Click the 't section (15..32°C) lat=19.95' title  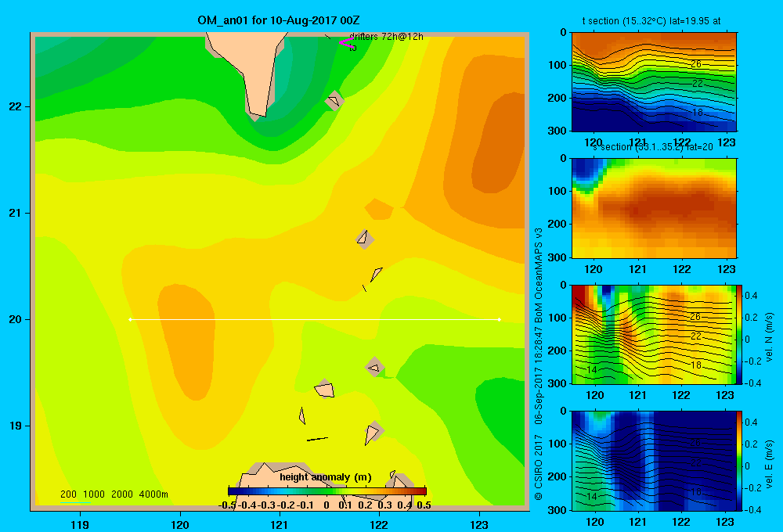(x=651, y=21)
